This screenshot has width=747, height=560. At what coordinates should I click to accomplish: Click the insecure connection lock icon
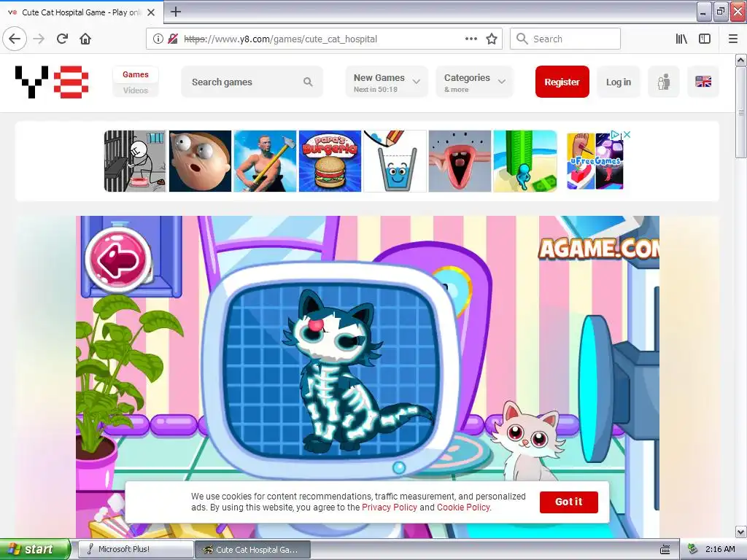pyautogui.click(x=174, y=39)
